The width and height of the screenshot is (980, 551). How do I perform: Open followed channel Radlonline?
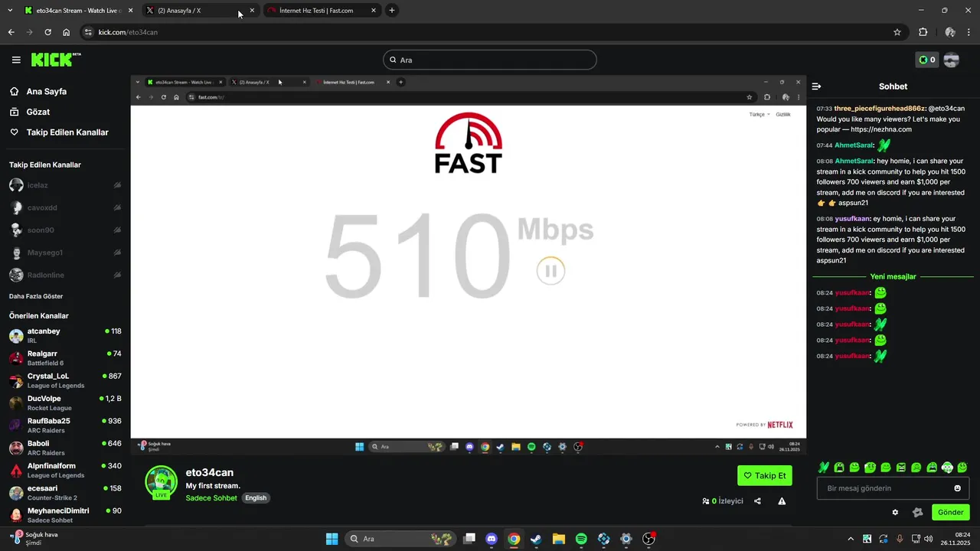(x=65, y=275)
